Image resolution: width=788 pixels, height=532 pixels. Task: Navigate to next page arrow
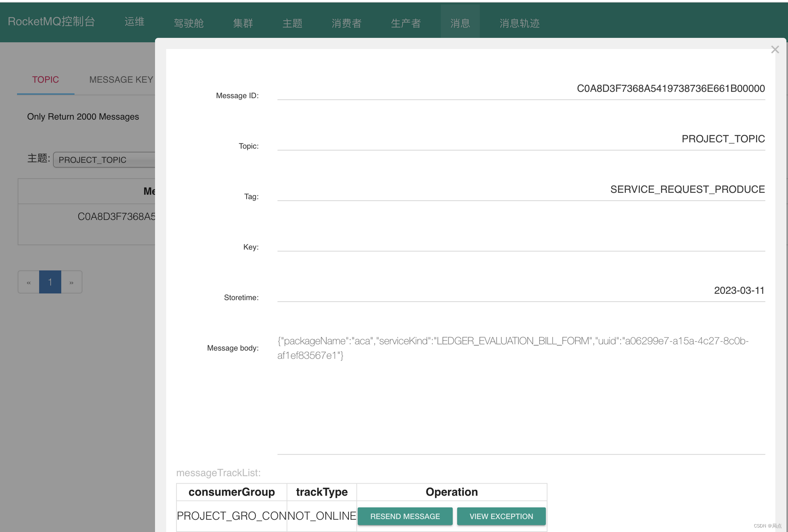71,281
